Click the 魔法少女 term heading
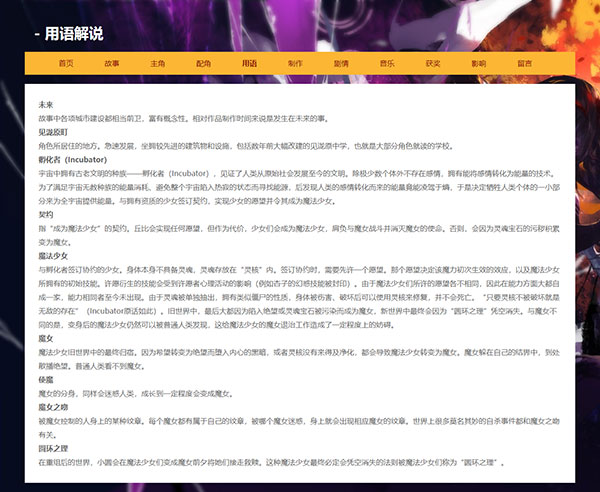The width and height of the screenshot is (600, 492). pyautogui.click(x=53, y=255)
